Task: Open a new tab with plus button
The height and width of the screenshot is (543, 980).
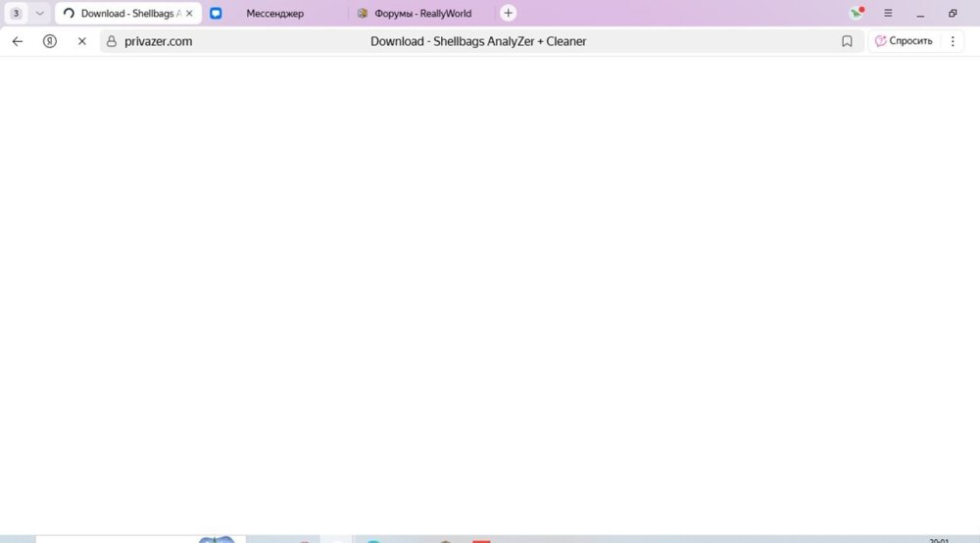Action: pos(508,13)
